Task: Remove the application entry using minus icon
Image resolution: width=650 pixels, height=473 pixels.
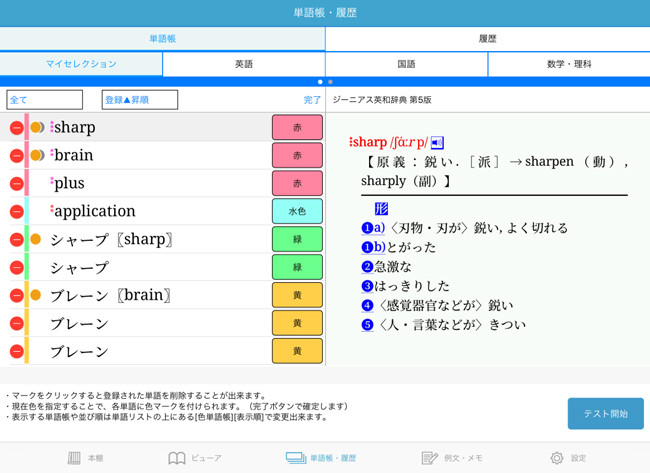Action: tap(17, 211)
